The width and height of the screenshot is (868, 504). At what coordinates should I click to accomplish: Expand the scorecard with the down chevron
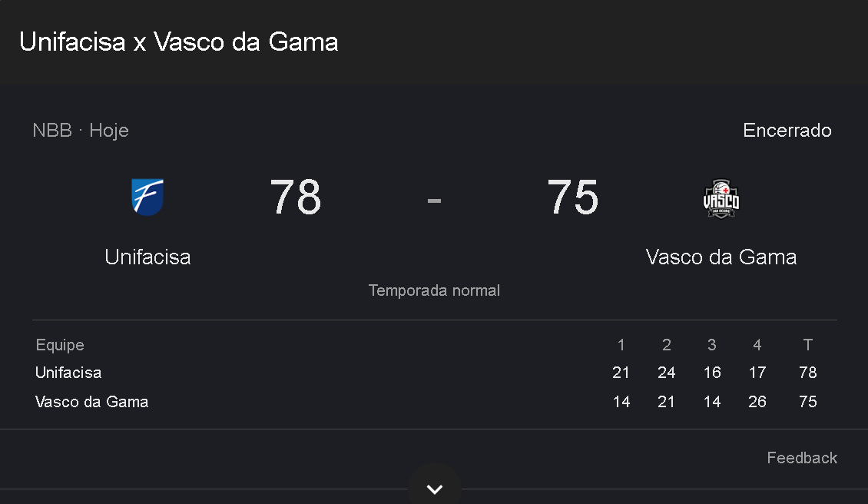tap(435, 489)
